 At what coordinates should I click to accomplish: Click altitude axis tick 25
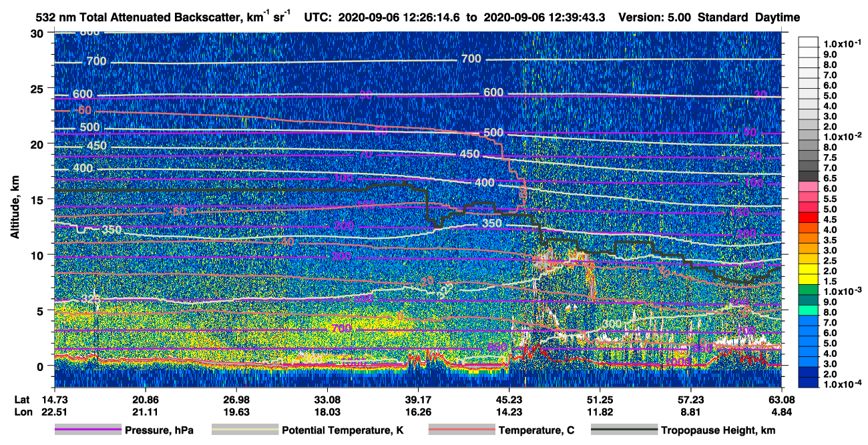click(x=39, y=88)
